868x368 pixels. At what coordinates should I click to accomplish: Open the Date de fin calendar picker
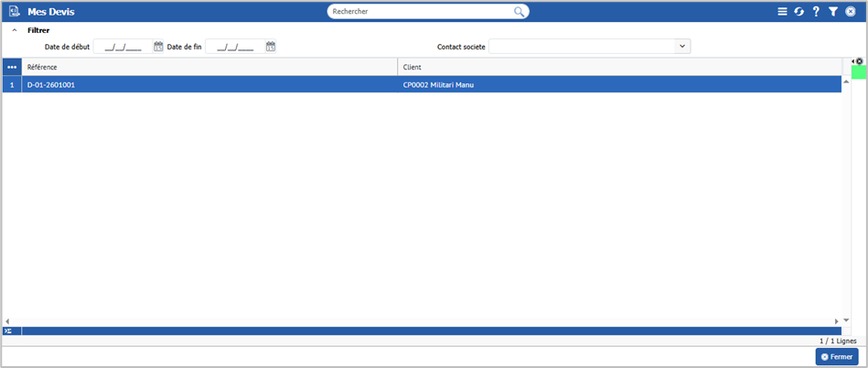tap(271, 47)
